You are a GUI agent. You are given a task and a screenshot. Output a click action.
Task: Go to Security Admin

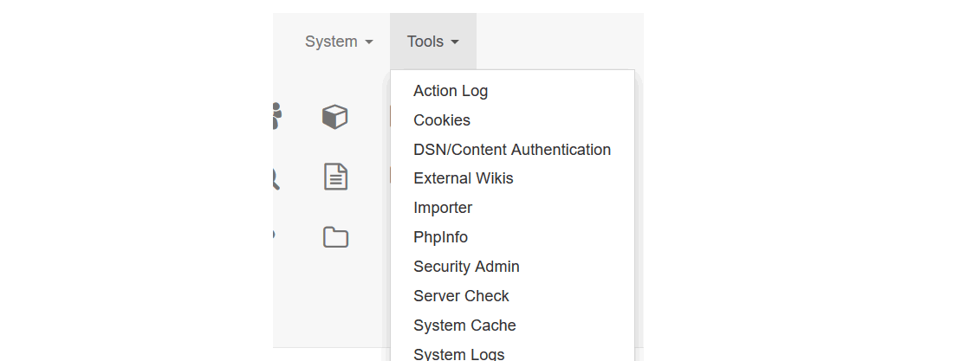coord(466,267)
